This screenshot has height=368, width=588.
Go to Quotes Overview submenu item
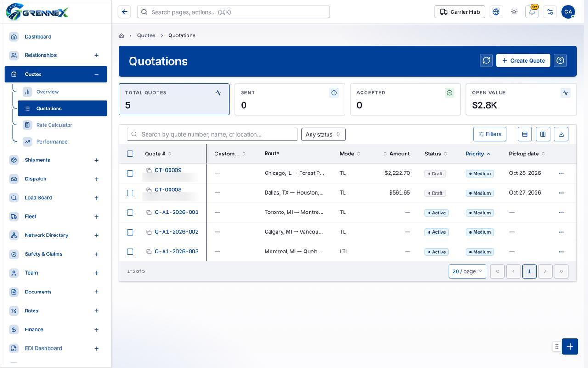coord(62,92)
